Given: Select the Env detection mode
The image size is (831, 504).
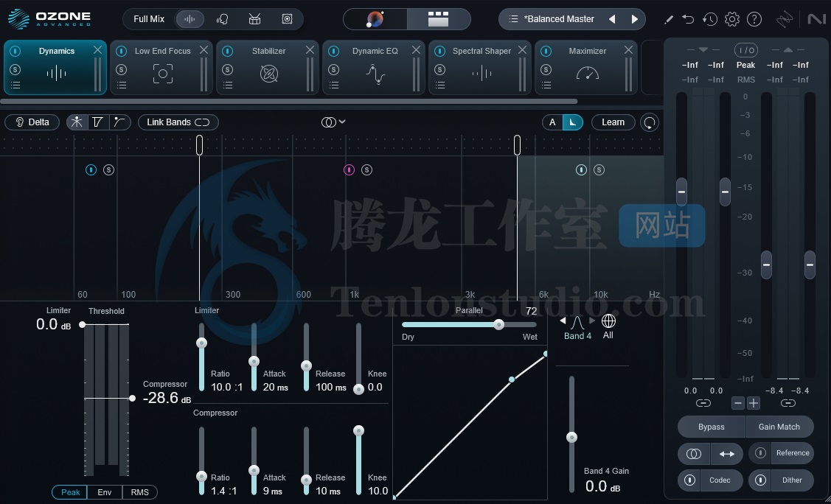Looking at the screenshot, I should [105, 492].
